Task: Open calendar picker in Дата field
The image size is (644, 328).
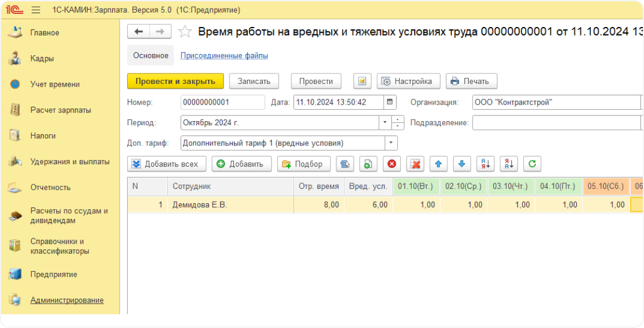Action: 390,102
